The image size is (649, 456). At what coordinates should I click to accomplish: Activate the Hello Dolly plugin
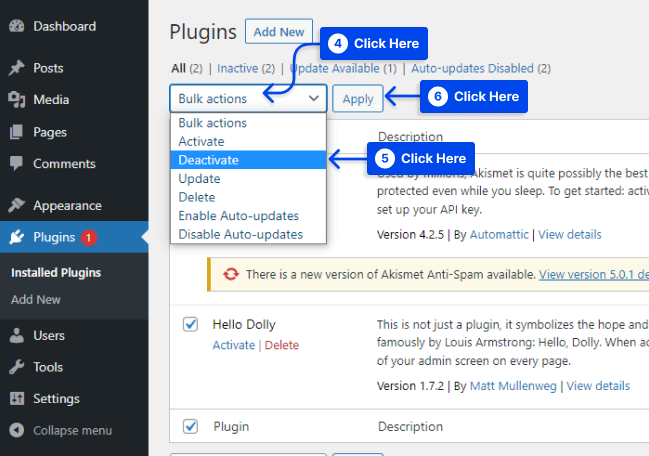click(234, 345)
